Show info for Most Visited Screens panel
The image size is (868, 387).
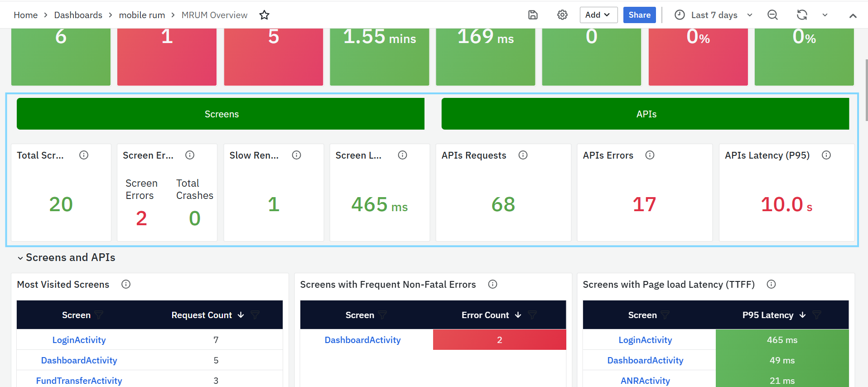tap(126, 284)
